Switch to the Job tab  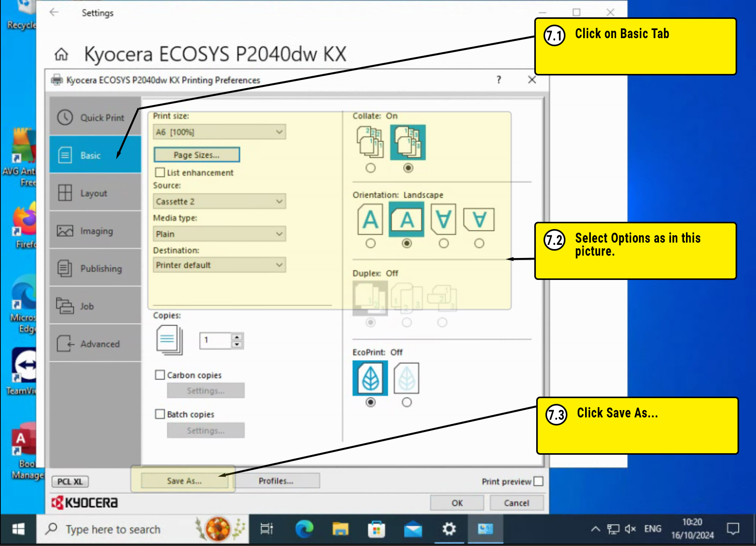95,306
